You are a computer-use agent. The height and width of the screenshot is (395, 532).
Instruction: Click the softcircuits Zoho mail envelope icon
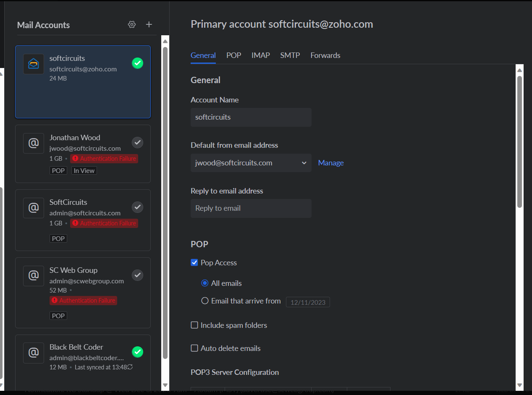click(34, 64)
